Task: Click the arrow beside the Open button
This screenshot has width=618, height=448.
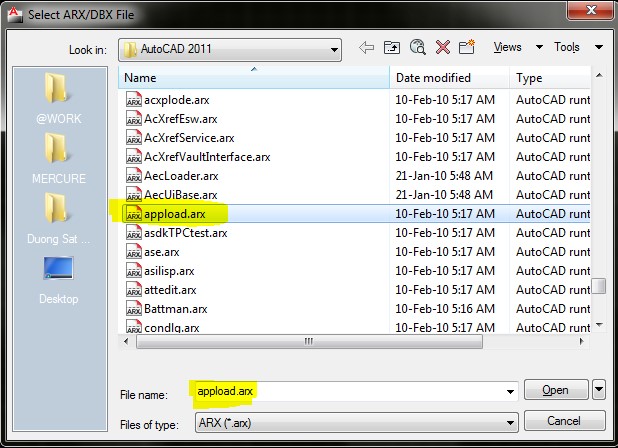Action: pos(599,390)
